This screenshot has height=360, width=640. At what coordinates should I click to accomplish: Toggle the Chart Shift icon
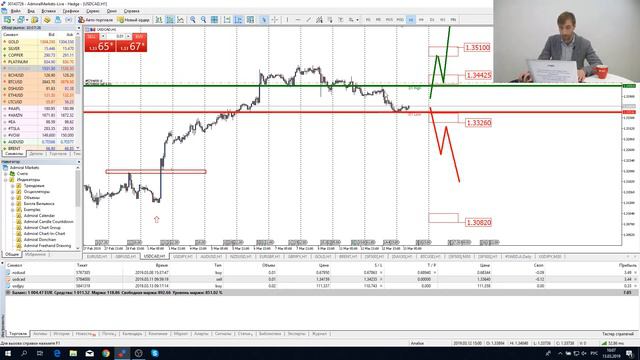[x=238, y=20]
